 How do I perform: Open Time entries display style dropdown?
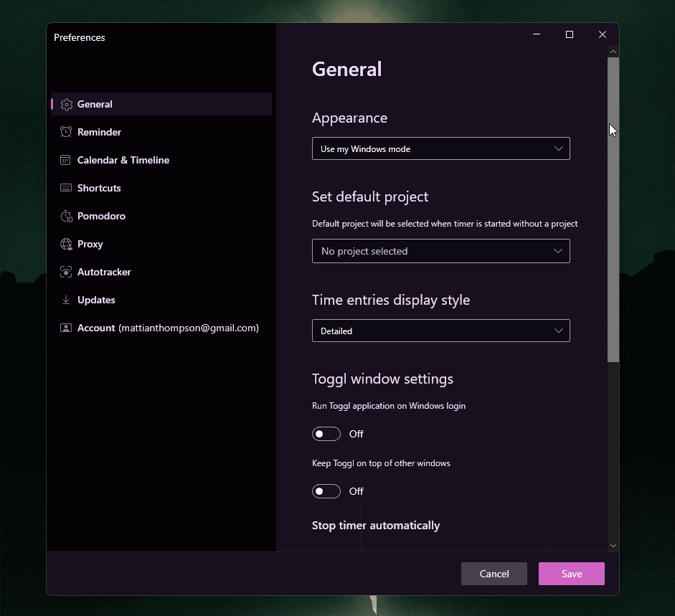point(440,331)
